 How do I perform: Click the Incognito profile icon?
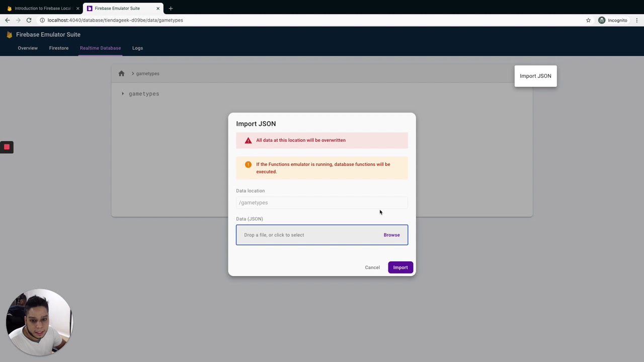click(x=602, y=20)
